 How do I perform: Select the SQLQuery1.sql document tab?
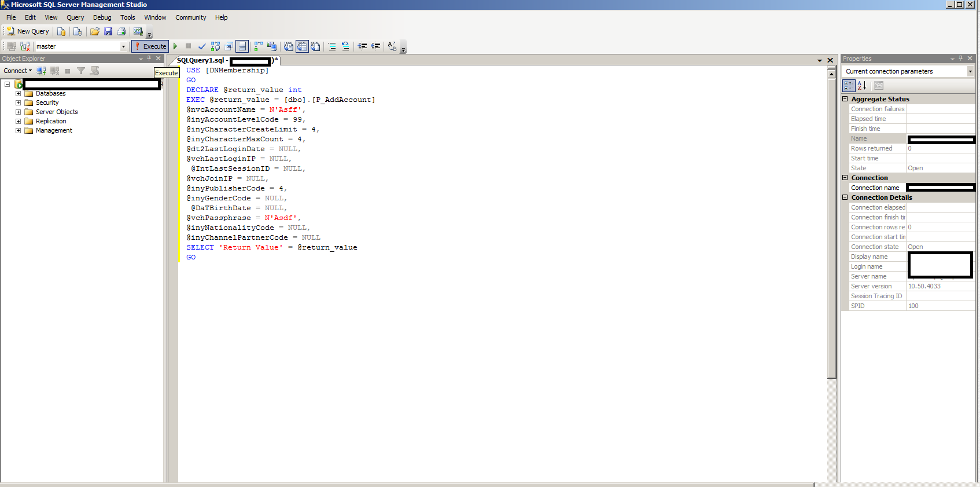[227, 60]
